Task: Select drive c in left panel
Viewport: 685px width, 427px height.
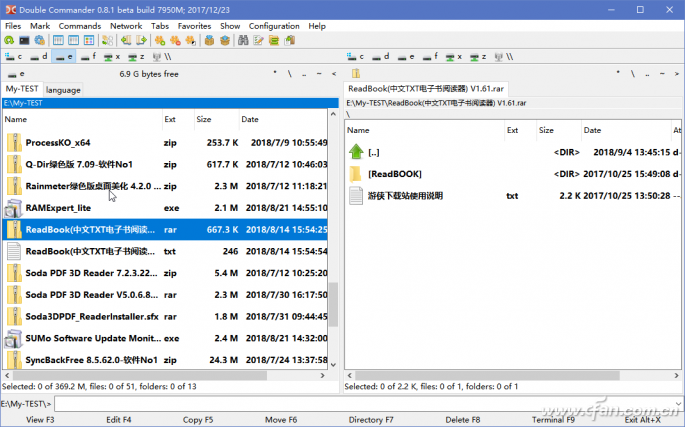Action: 14,57
